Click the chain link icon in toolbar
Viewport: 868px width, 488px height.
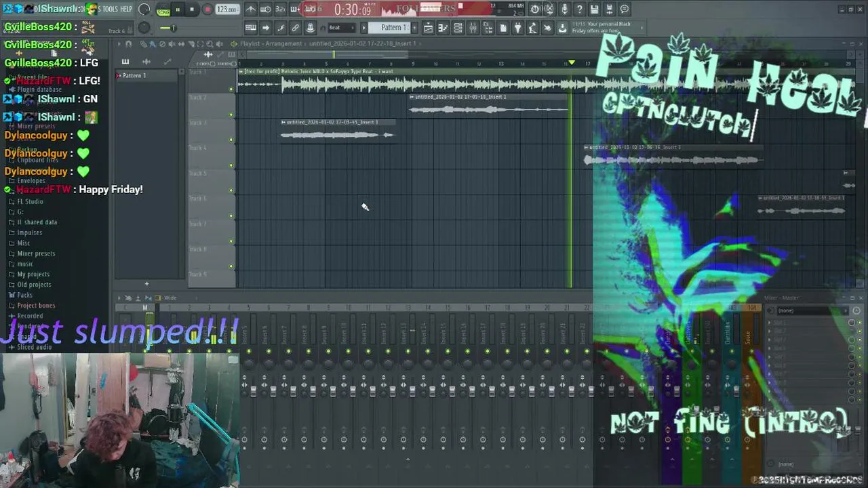[295, 28]
